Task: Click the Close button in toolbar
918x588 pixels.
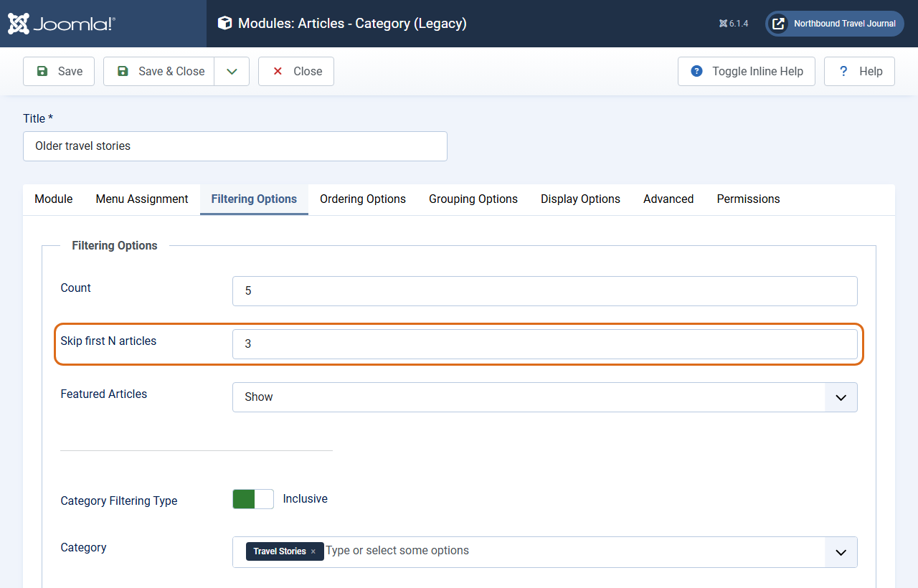Action: tap(296, 72)
